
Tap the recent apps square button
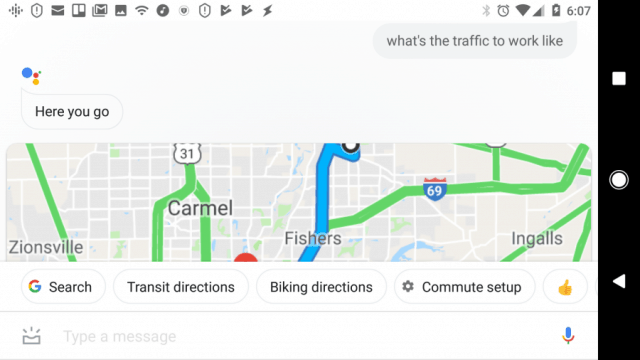[x=619, y=78]
